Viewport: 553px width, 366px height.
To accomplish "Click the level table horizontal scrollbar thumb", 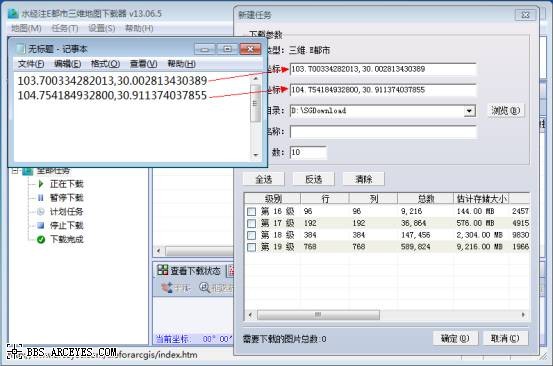I will tap(318, 315).
